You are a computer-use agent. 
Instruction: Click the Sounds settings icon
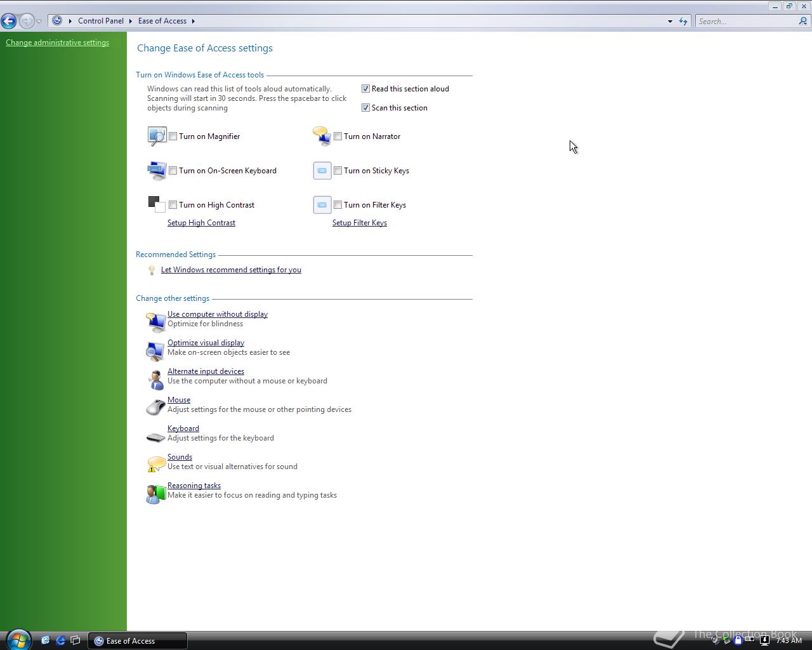(x=156, y=464)
